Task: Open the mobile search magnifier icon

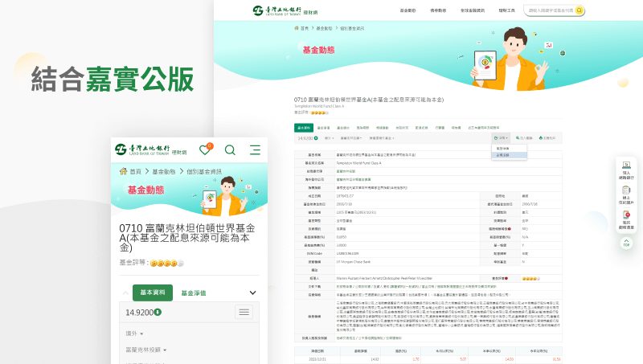Action: click(230, 149)
